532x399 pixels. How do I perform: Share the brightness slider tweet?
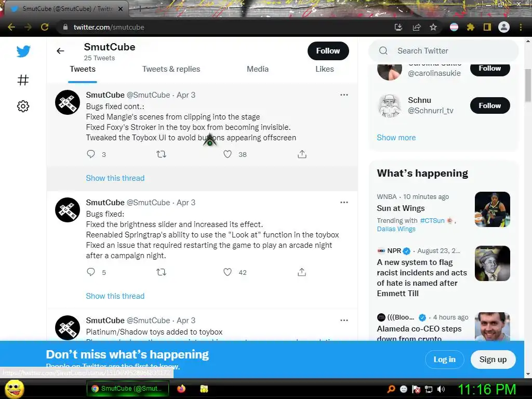click(302, 272)
